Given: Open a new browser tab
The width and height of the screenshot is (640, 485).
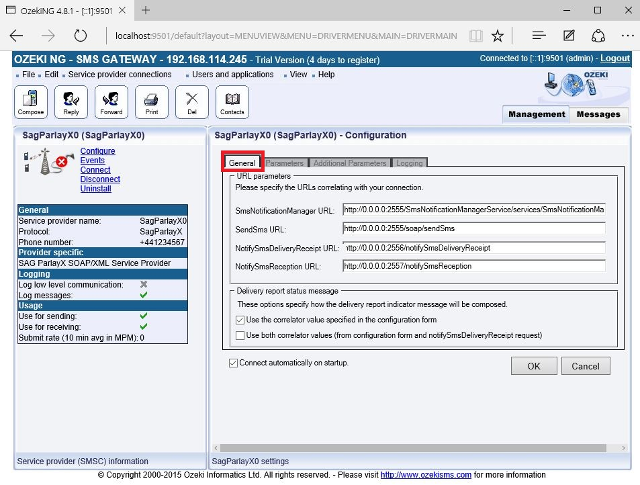Looking at the screenshot, I should pyautogui.click(x=146, y=10).
